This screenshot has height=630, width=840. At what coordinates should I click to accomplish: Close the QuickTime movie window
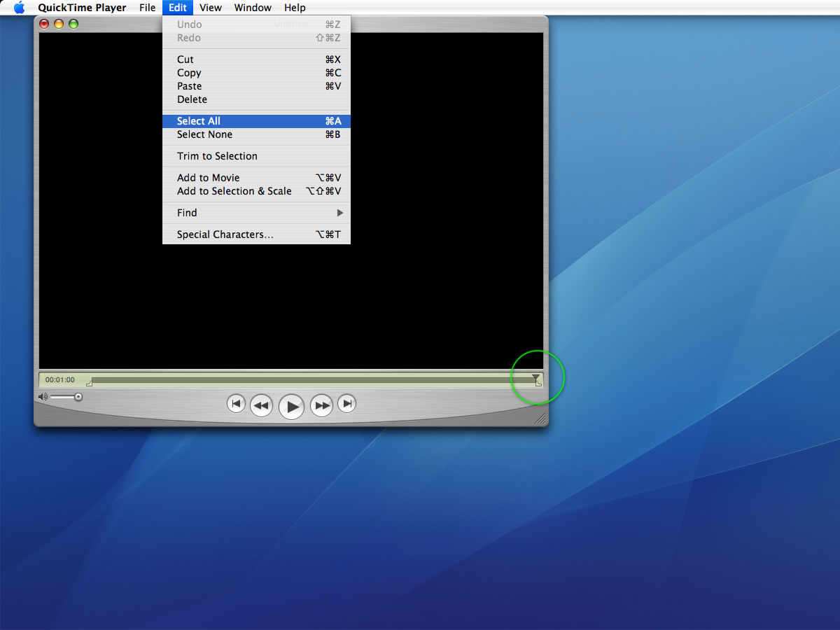click(44, 24)
